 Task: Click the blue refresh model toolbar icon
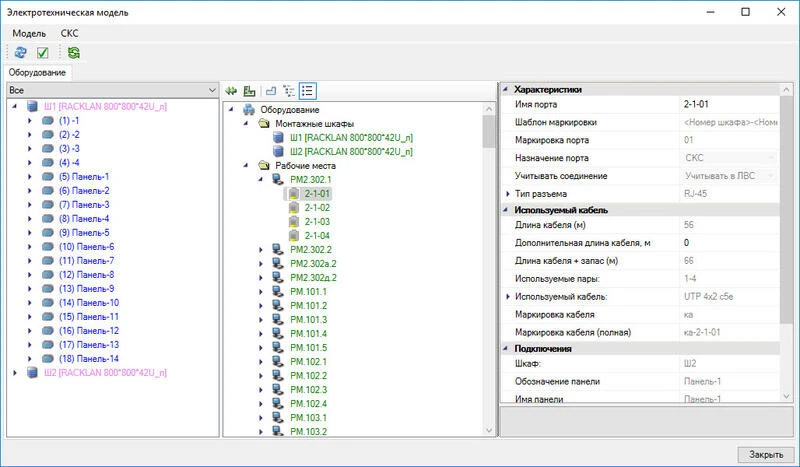pos(19,53)
